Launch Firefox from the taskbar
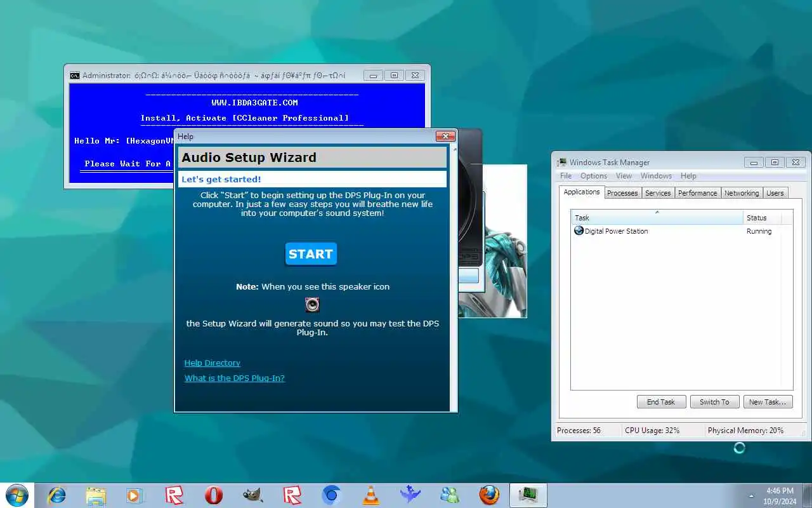 pos(489,495)
